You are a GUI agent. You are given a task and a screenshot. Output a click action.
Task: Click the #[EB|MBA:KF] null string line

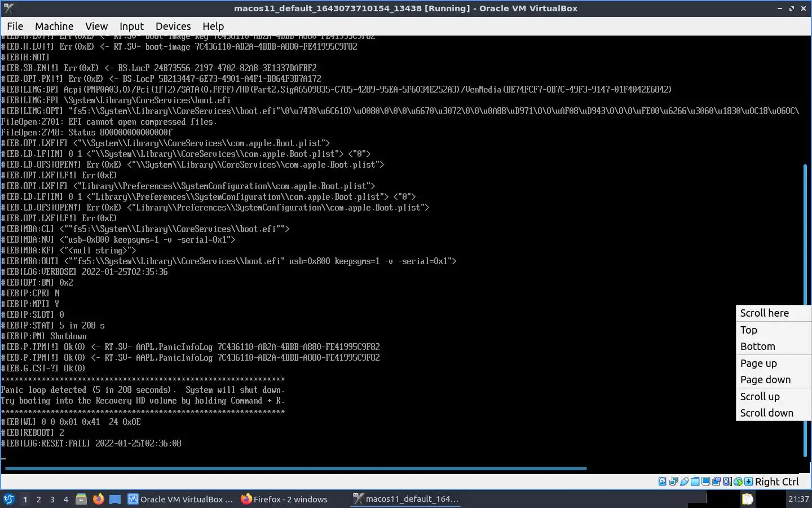(x=69, y=251)
